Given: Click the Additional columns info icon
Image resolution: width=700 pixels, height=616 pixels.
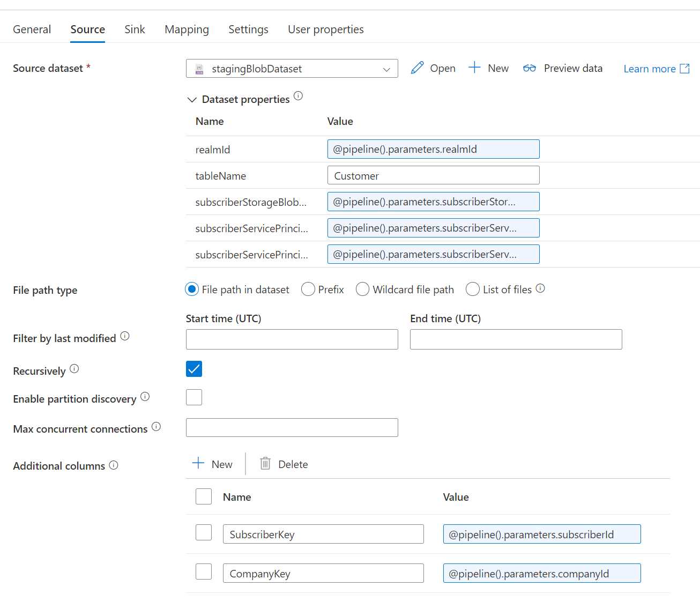Looking at the screenshot, I should 113,464.
